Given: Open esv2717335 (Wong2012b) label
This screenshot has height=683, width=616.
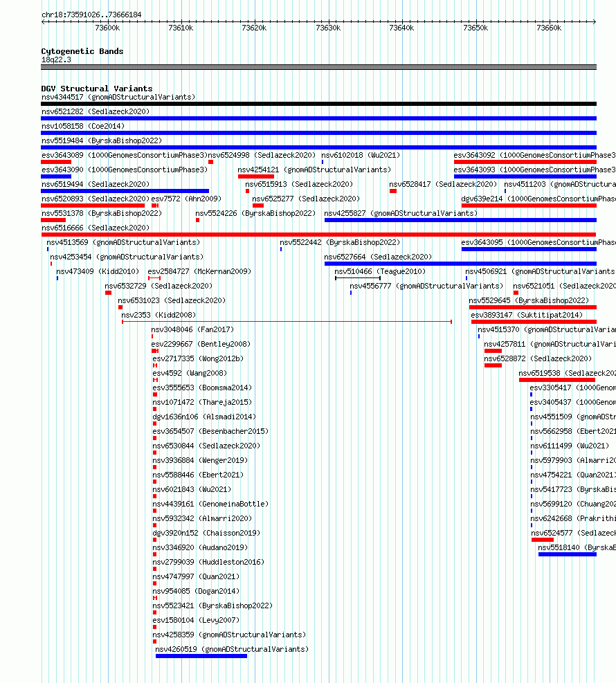Looking at the screenshot, I should pyautogui.click(x=198, y=358).
